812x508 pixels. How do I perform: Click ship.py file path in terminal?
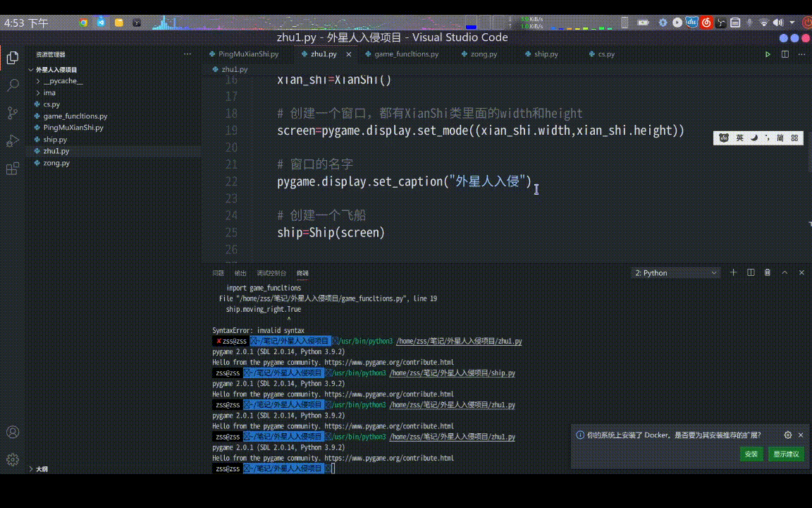tap(452, 373)
